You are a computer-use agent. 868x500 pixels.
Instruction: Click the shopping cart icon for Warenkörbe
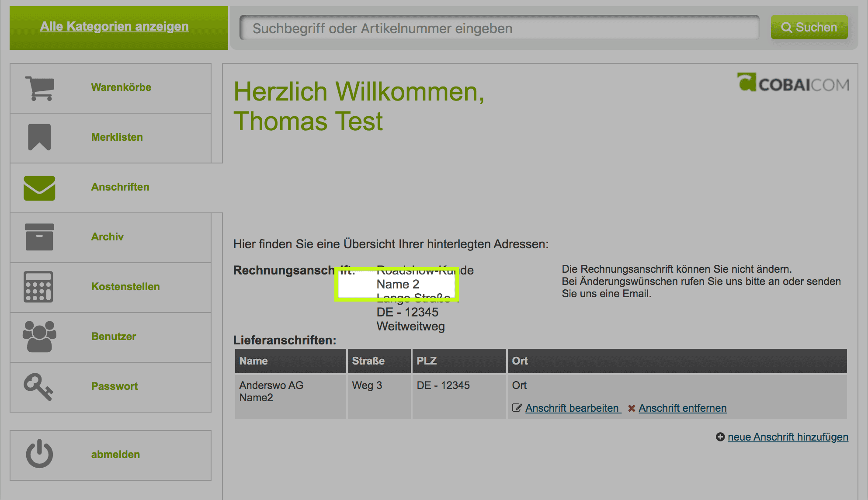coord(40,88)
